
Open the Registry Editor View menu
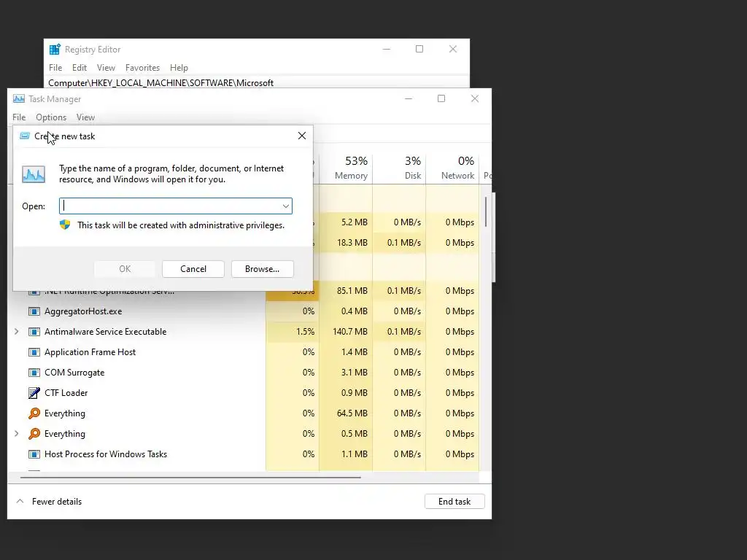[x=106, y=68]
